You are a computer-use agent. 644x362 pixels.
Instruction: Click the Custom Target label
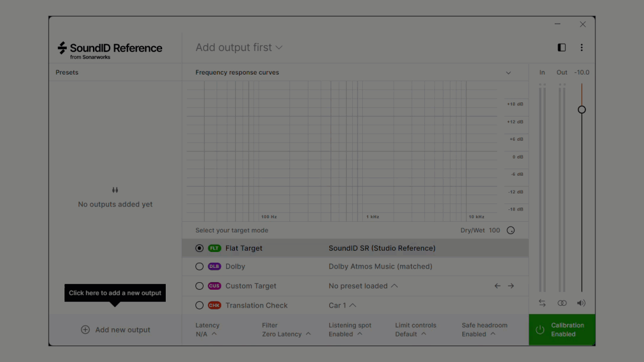tap(251, 286)
